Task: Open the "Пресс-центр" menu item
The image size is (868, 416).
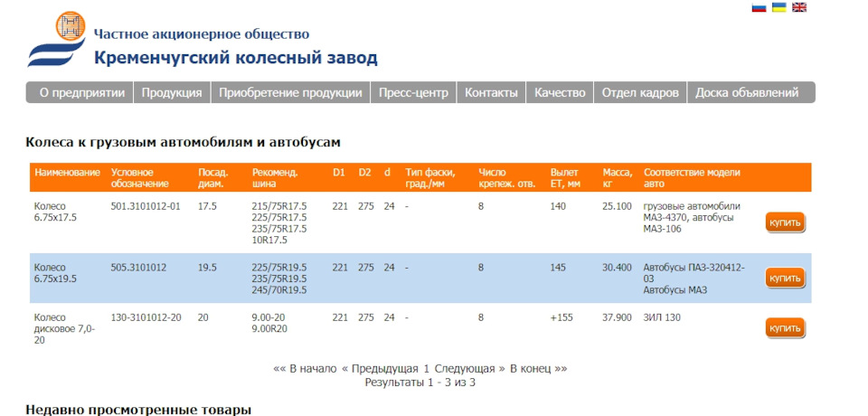Action: click(413, 92)
